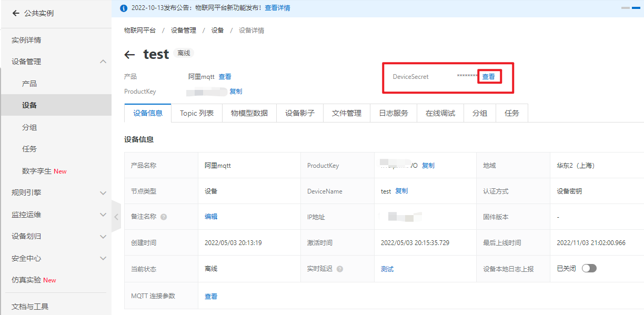Click 复制 next to header ProductKey

pyautogui.click(x=236, y=92)
